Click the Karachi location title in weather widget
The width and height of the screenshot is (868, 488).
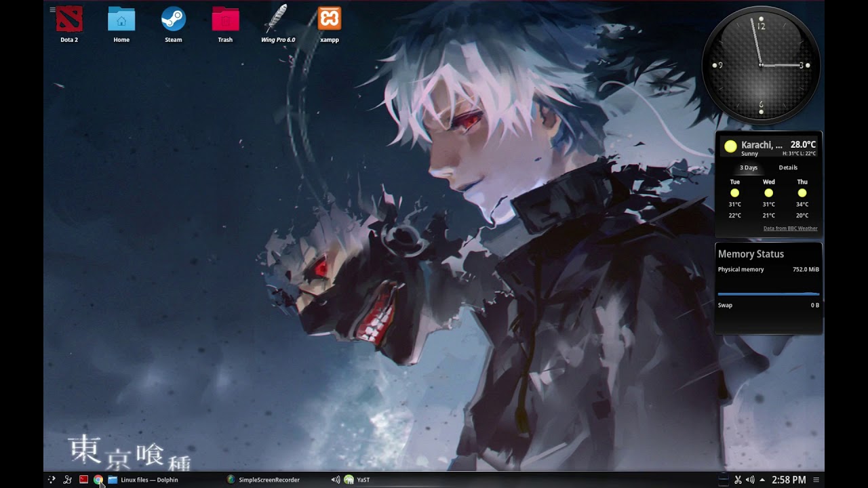click(x=762, y=144)
